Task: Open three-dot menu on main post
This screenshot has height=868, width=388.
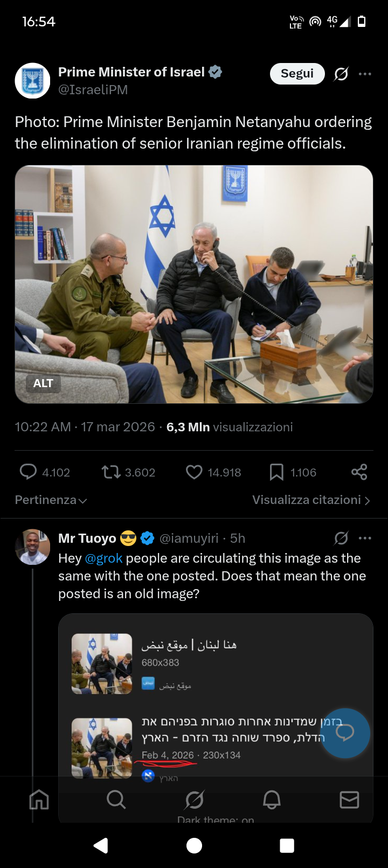Action: click(365, 74)
